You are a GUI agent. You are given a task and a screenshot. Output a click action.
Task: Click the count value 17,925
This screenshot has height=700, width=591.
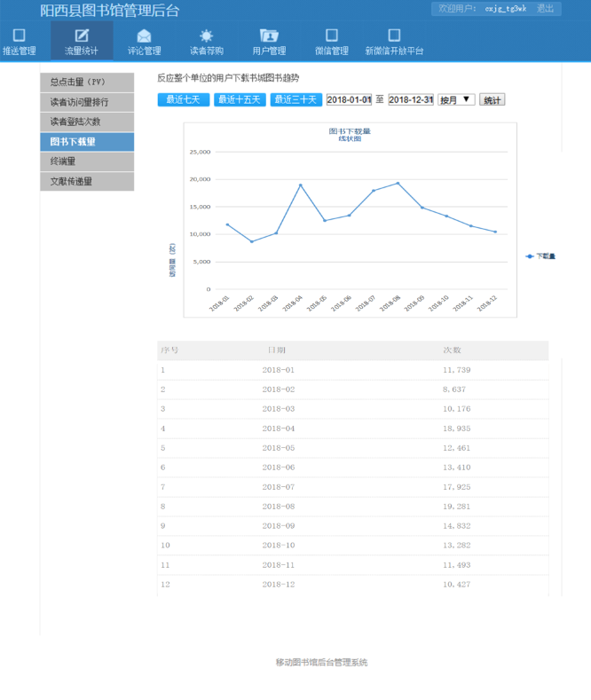(457, 487)
